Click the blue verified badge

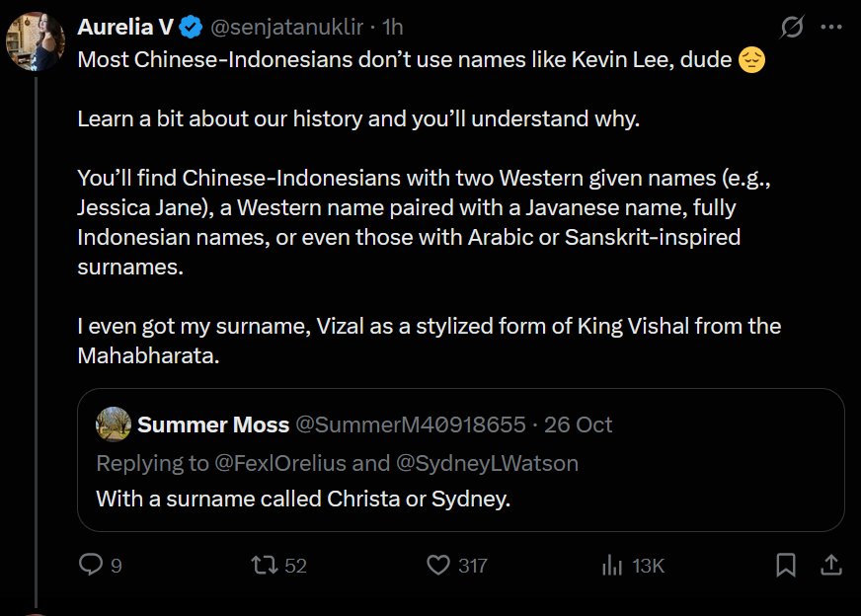point(192,27)
